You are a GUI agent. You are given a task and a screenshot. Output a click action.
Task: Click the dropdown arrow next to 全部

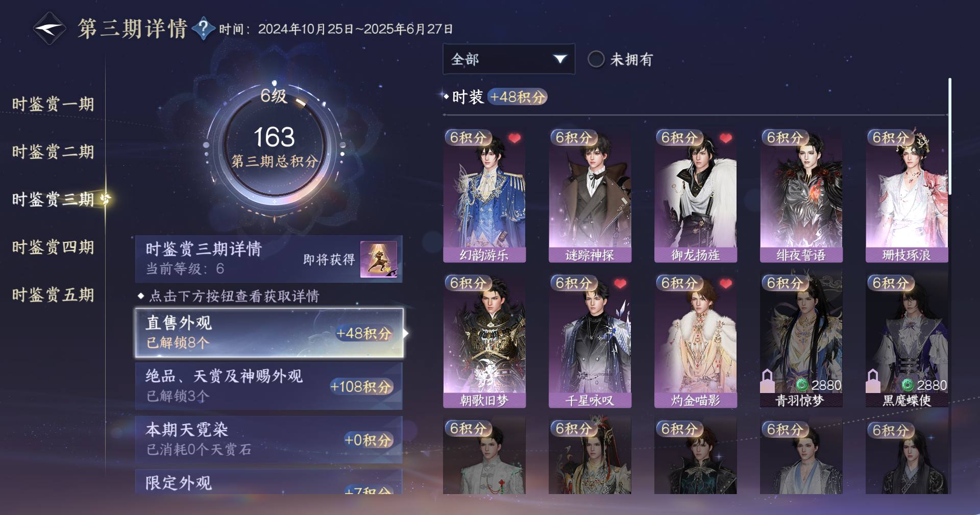click(x=560, y=59)
